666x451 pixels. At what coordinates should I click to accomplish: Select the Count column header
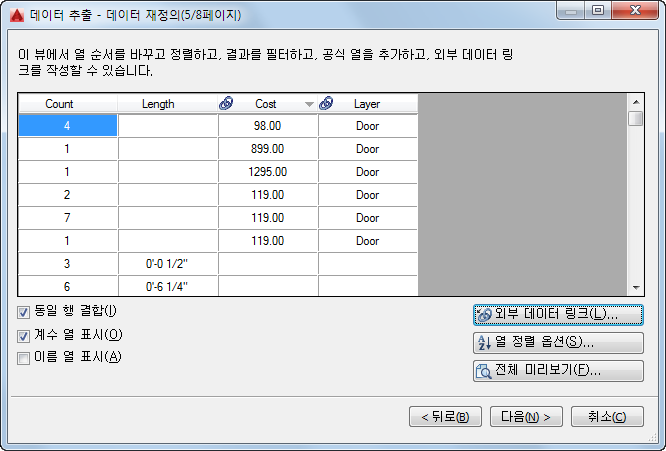(68, 104)
